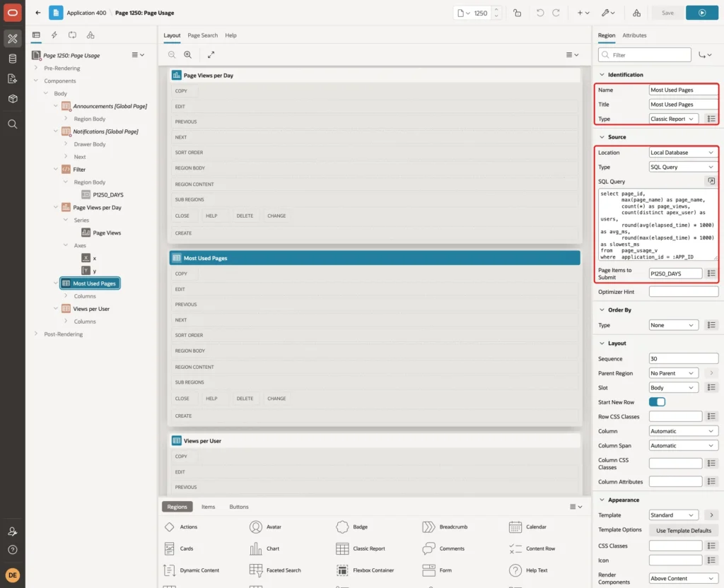Go back with the left arrow
Image resolution: width=724 pixels, height=588 pixels.
(38, 13)
